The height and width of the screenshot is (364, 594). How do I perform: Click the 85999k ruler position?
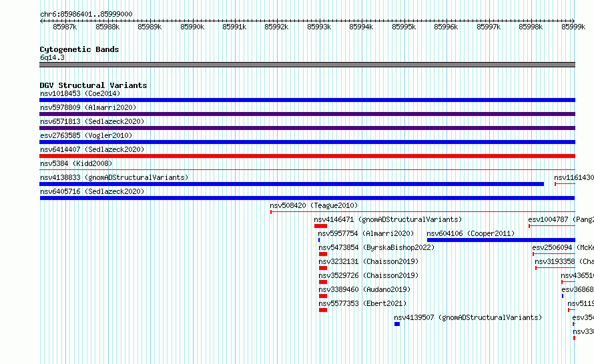[x=573, y=27]
